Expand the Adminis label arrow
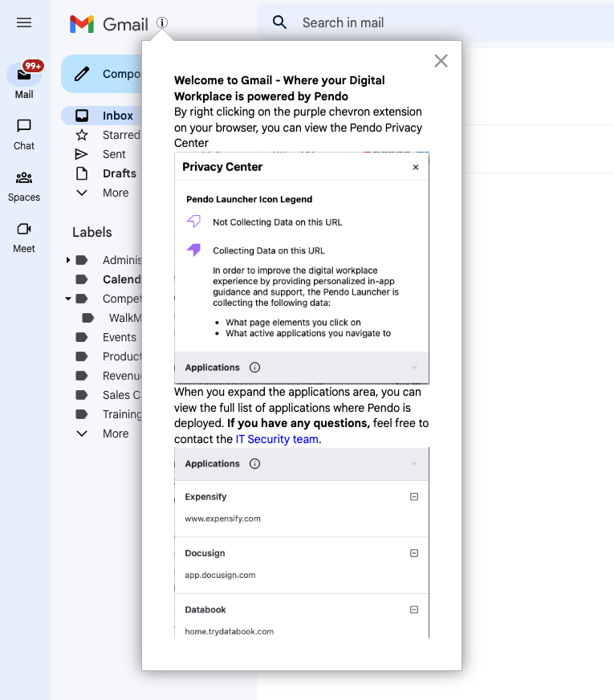The image size is (614, 700). [x=68, y=260]
